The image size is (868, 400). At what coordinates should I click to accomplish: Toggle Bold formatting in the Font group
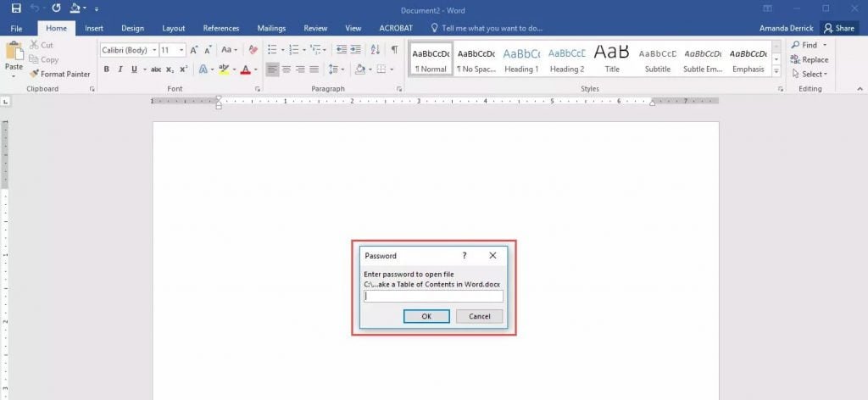tap(107, 69)
